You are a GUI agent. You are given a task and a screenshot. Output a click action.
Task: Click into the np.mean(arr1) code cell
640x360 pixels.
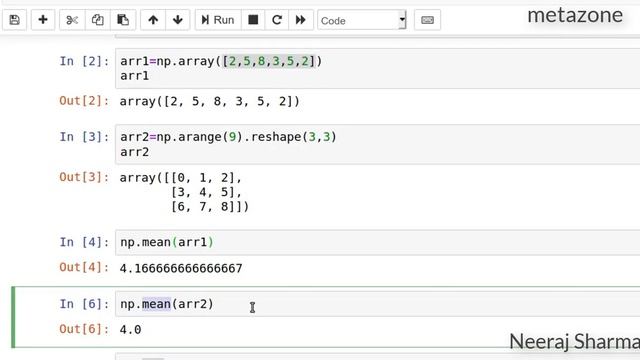378,242
